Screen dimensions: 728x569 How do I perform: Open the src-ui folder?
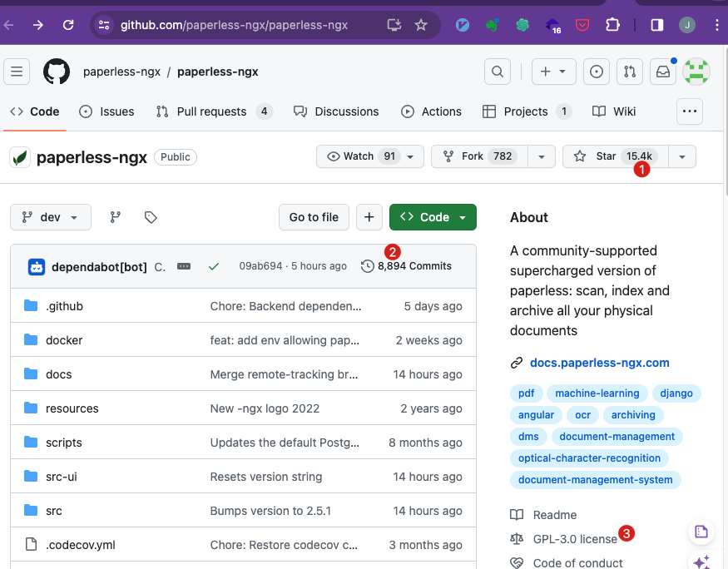click(62, 477)
